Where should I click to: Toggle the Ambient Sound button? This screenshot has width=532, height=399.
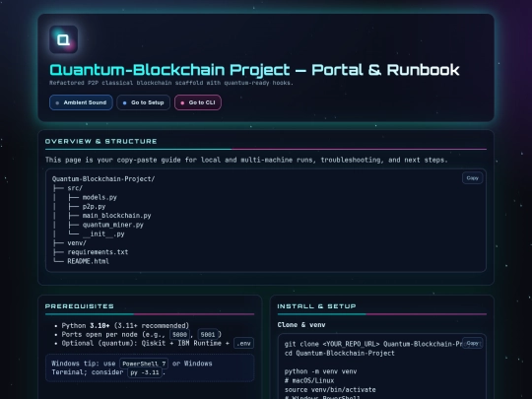[81, 102]
